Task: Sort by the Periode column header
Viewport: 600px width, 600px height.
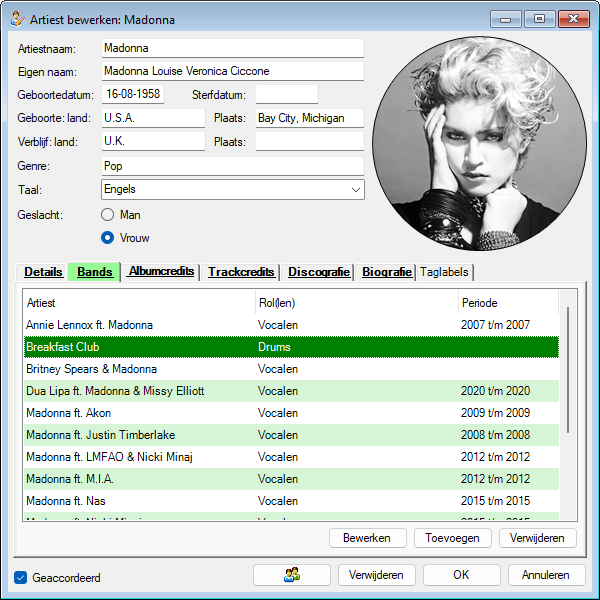Action: 507,303
